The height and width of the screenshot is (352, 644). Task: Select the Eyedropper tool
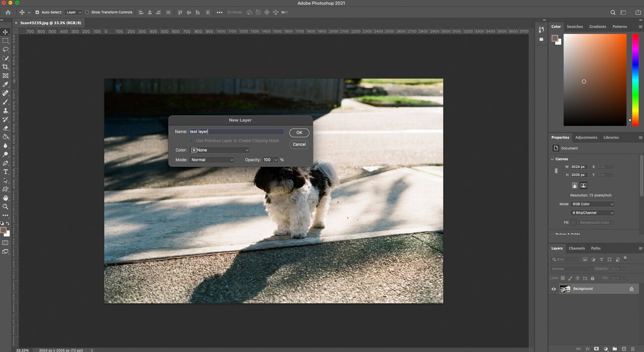[5, 84]
